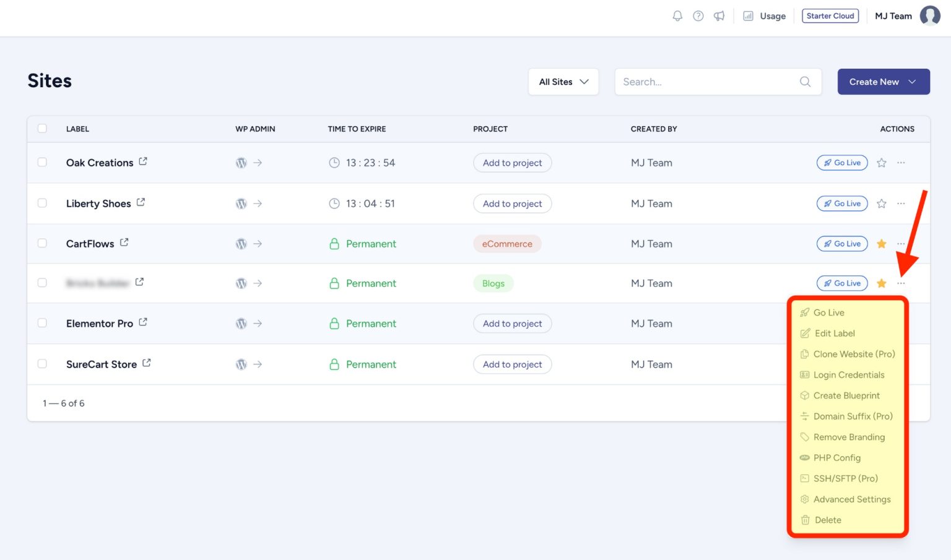Open the announcements megaphone icon
The image size is (951, 560).
(718, 15)
